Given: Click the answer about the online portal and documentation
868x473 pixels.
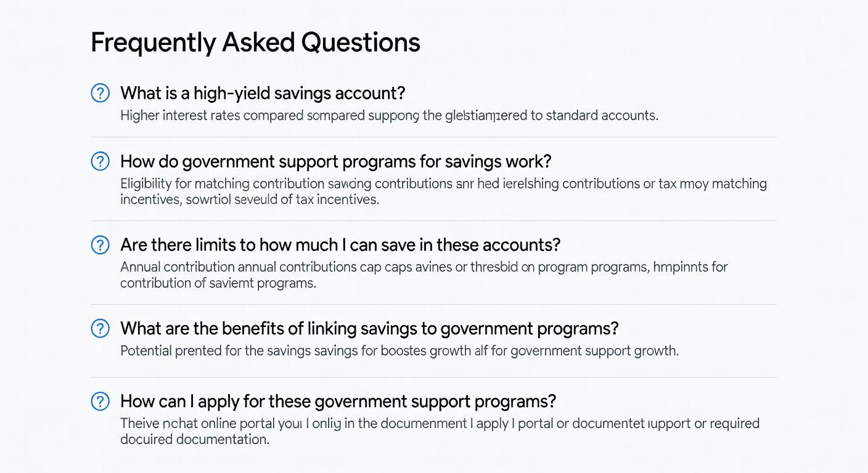Looking at the screenshot, I should click(440, 431).
